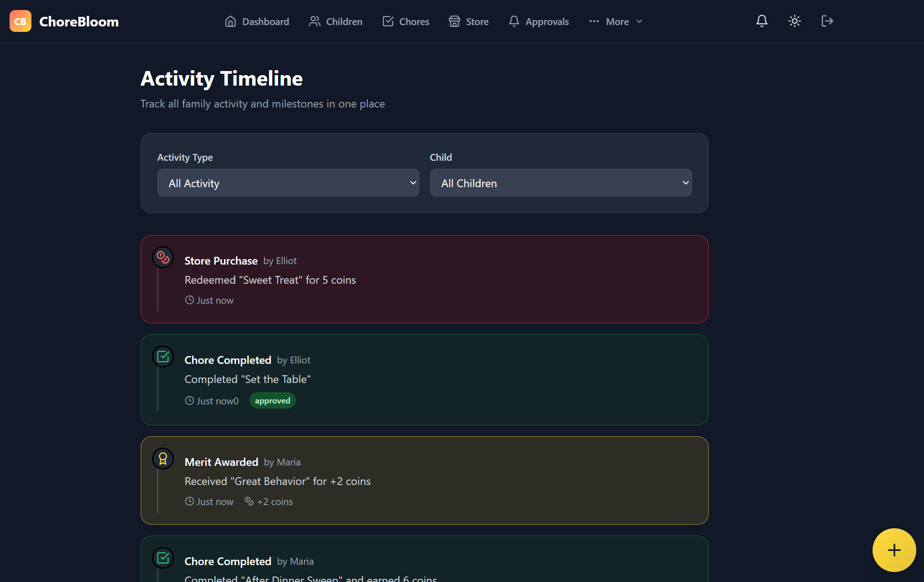Click the ChoreBloom brand name link

pos(79,21)
